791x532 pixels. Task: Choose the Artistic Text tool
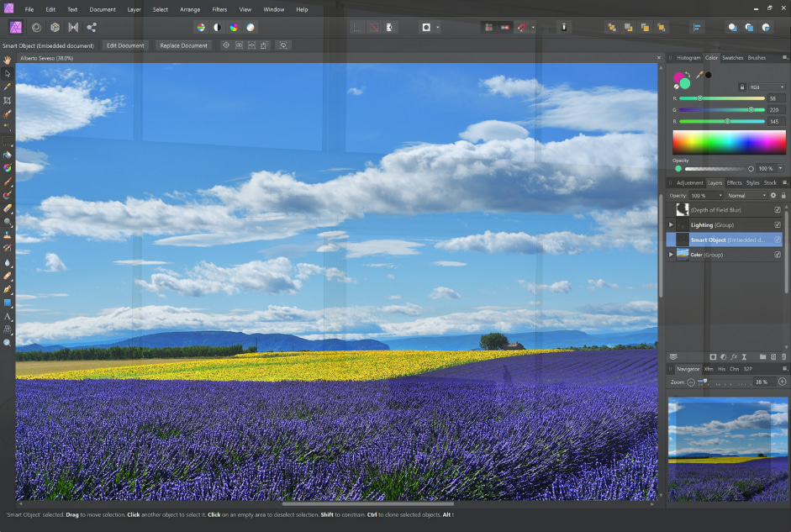[8, 317]
